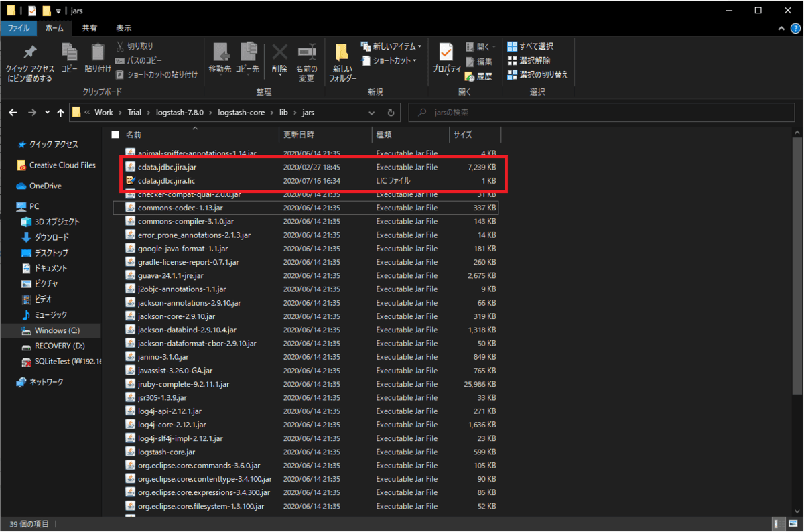Select the cdata.jdbc.jira.jar file
Screen dimensions: 804x532
pos(167,167)
